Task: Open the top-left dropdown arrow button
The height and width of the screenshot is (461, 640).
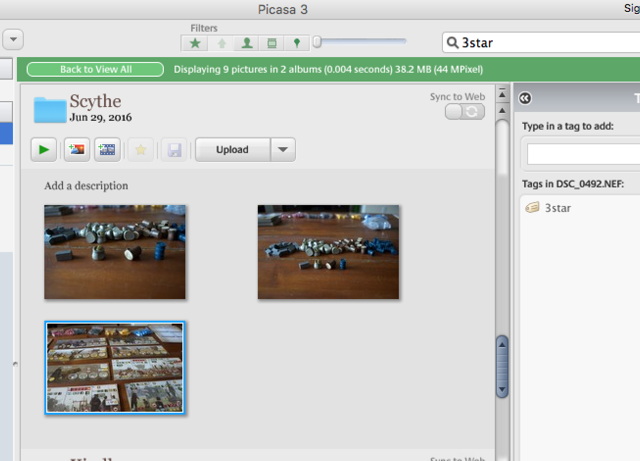Action: point(13,40)
